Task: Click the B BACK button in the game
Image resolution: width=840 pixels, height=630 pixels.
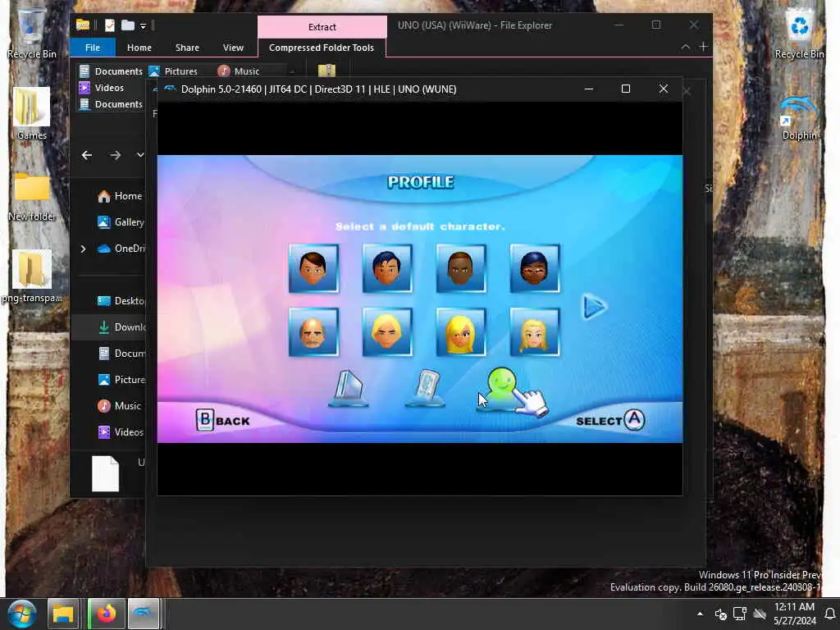Action: (x=223, y=421)
